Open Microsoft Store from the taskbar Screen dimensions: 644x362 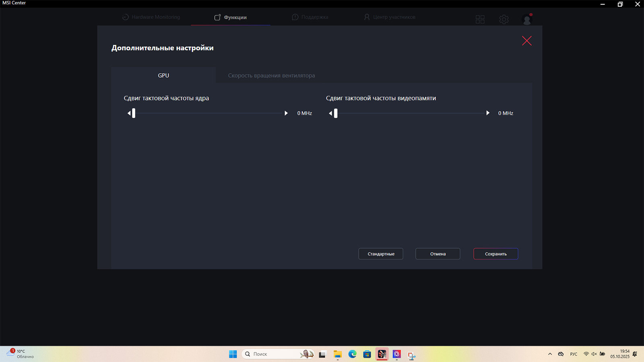click(x=367, y=354)
